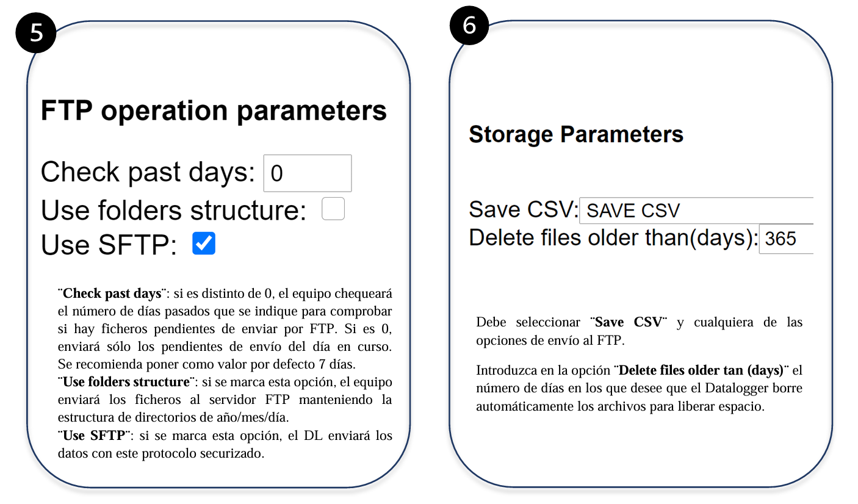Click the Check past days label
Viewport: 858px width, 504px height.
click(x=147, y=173)
